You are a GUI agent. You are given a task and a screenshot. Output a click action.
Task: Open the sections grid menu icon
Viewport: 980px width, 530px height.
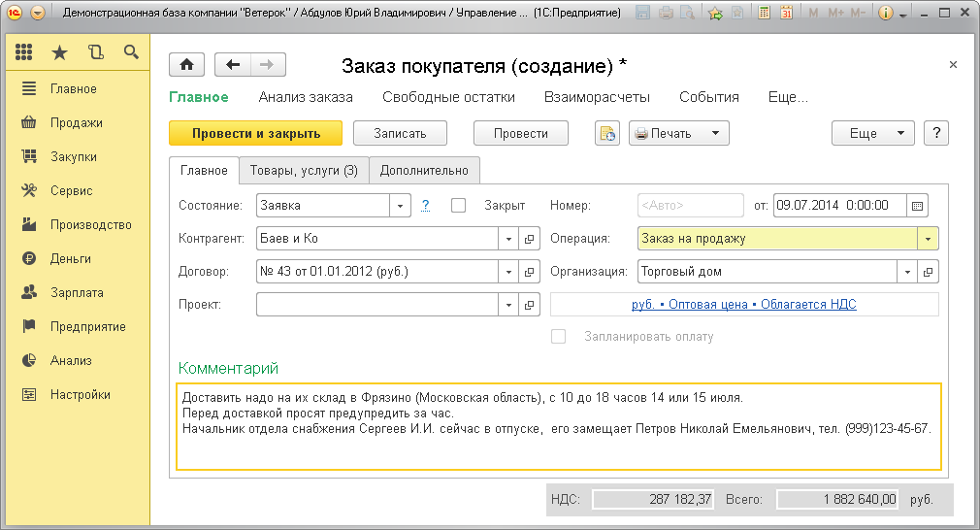[x=23, y=52]
